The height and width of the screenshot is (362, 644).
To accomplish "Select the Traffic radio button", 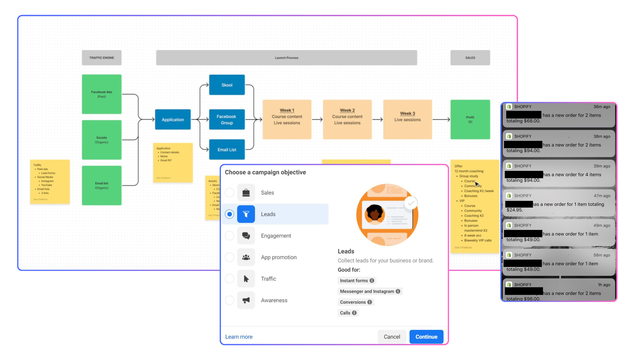I will coord(229,279).
